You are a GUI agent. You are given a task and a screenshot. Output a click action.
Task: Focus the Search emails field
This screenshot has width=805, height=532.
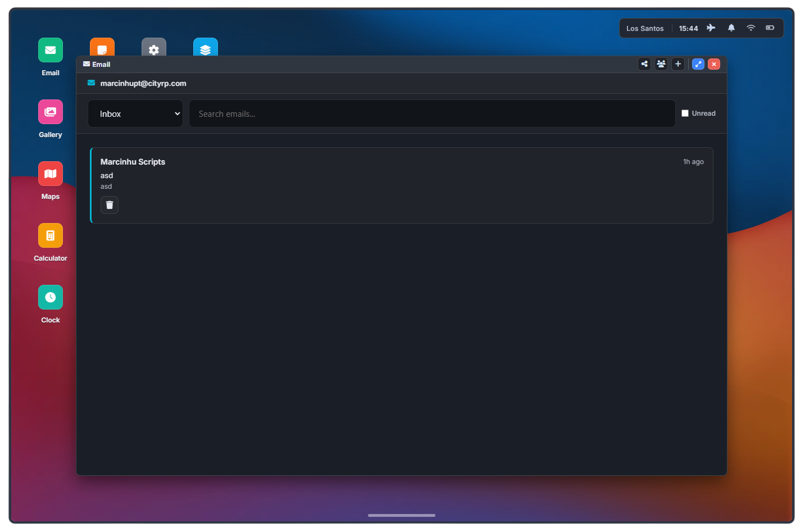[x=432, y=113]
